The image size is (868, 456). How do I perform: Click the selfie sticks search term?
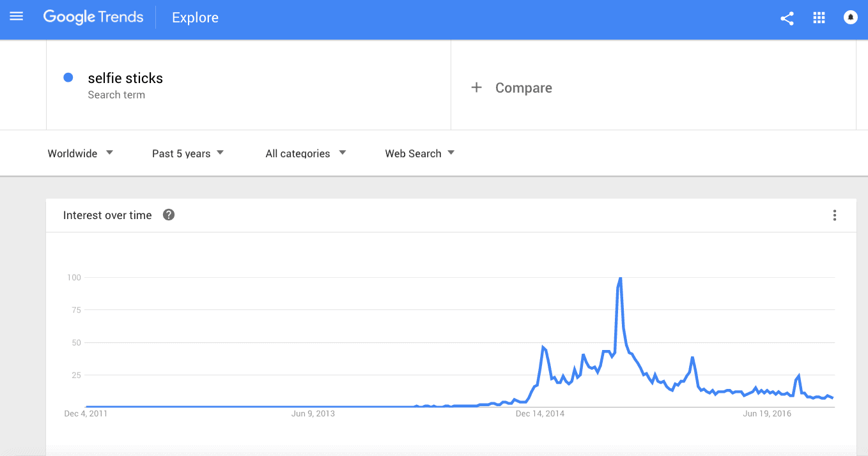(125, 79)
